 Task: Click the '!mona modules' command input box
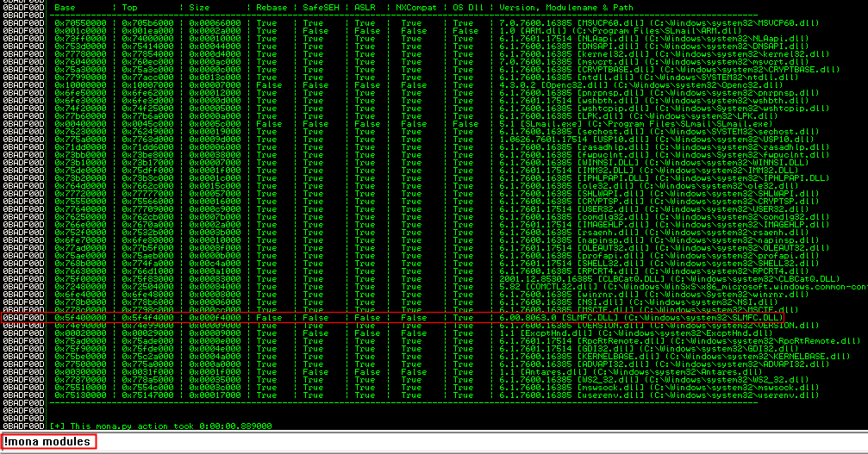click(x=434, y=442)
